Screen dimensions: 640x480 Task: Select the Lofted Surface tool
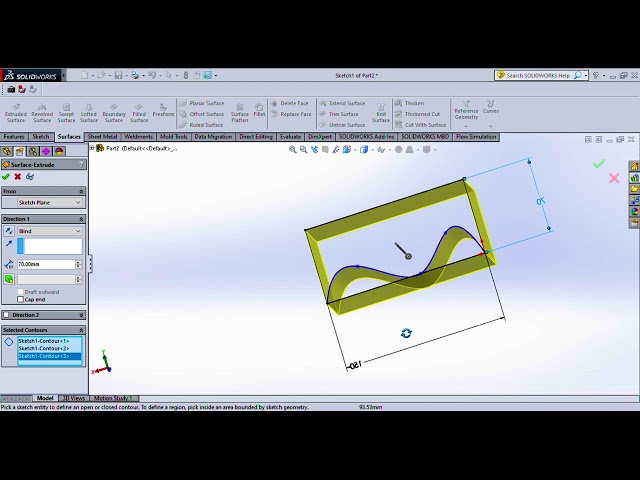[x=89, y=113]
